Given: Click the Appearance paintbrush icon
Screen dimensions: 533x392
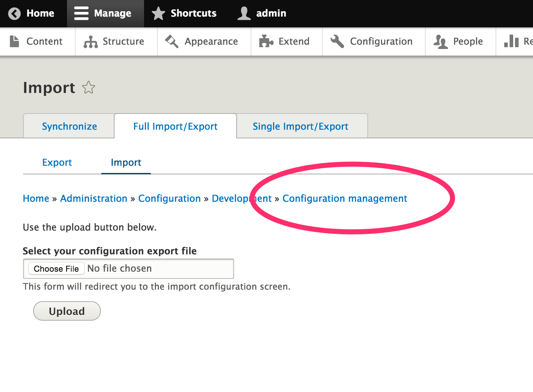Looking at the screenshot, I should pos(172,41).
